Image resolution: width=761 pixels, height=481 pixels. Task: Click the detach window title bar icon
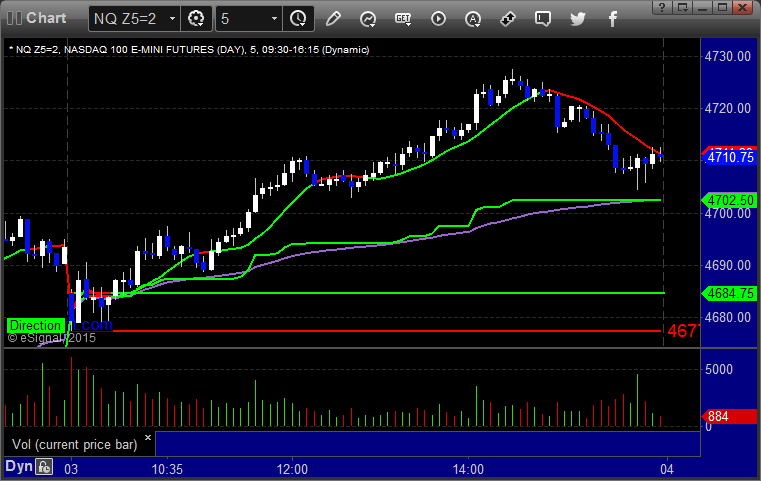682,7
